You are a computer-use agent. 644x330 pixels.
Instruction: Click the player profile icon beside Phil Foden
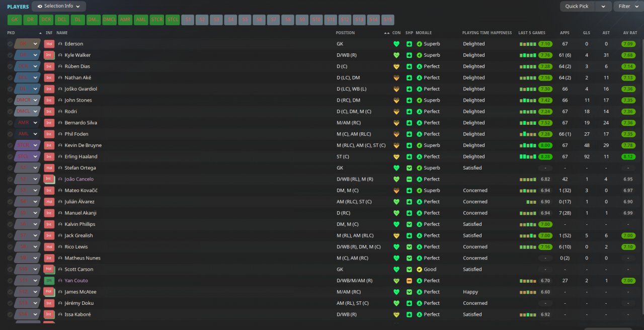pos(60,134)
